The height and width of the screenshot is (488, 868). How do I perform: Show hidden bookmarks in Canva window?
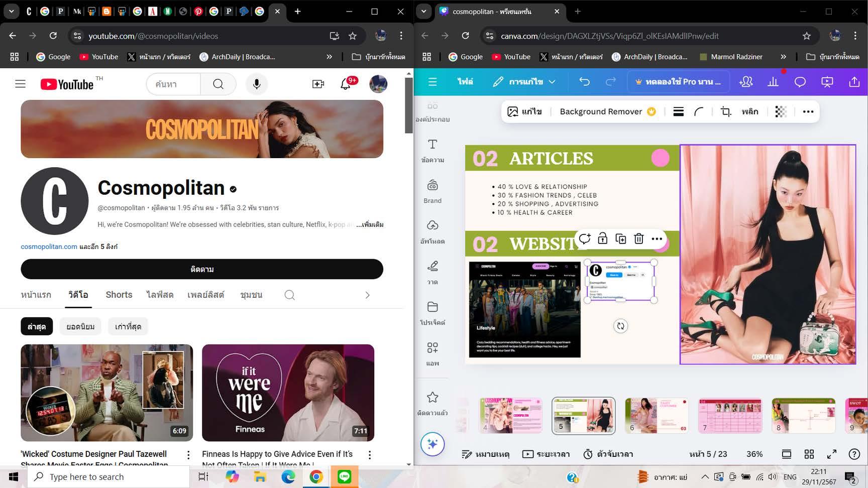pyautogui.click(x=783, y=57)
